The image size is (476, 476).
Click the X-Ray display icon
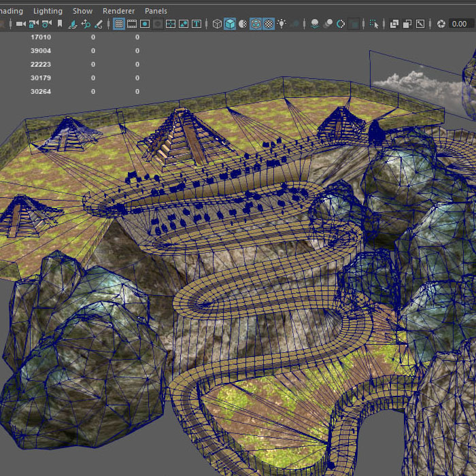click(x=394, y=24)
